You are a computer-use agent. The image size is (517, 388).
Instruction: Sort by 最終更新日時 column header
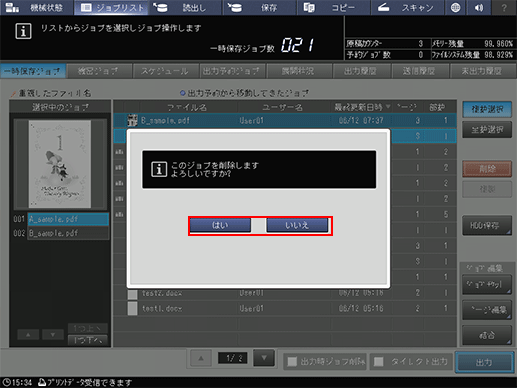coord(362,107)
